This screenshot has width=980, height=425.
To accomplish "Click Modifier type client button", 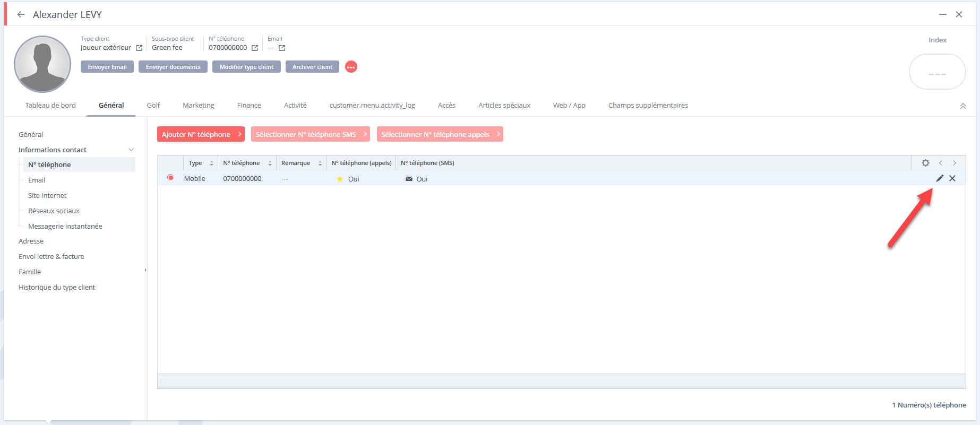I will [x=246, y=67].
